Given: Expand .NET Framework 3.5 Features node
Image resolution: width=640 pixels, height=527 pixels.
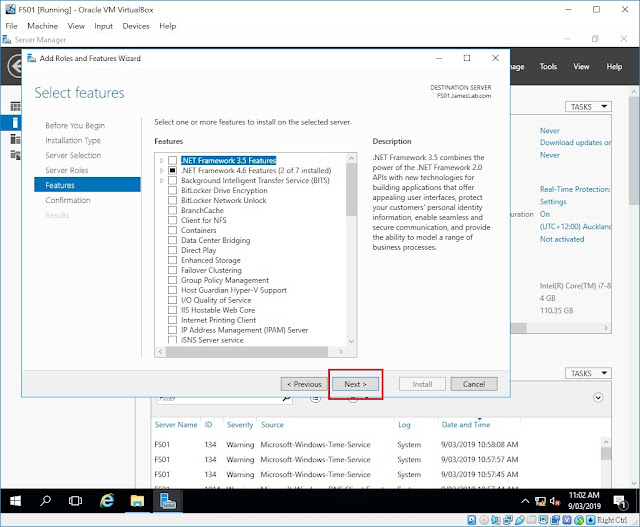Looking at the screenshot, I should [x=162, y=160].
